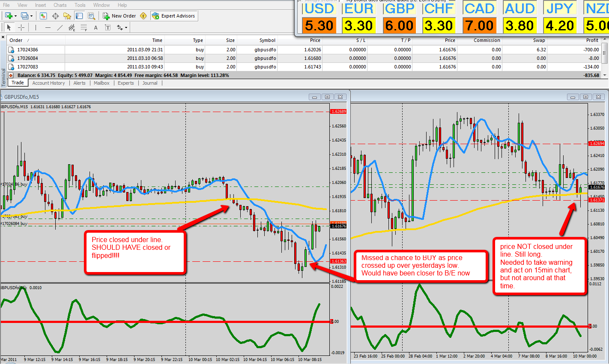The image size is (609, 364).
Task: Open the Help menu
Action: (122, 5)
